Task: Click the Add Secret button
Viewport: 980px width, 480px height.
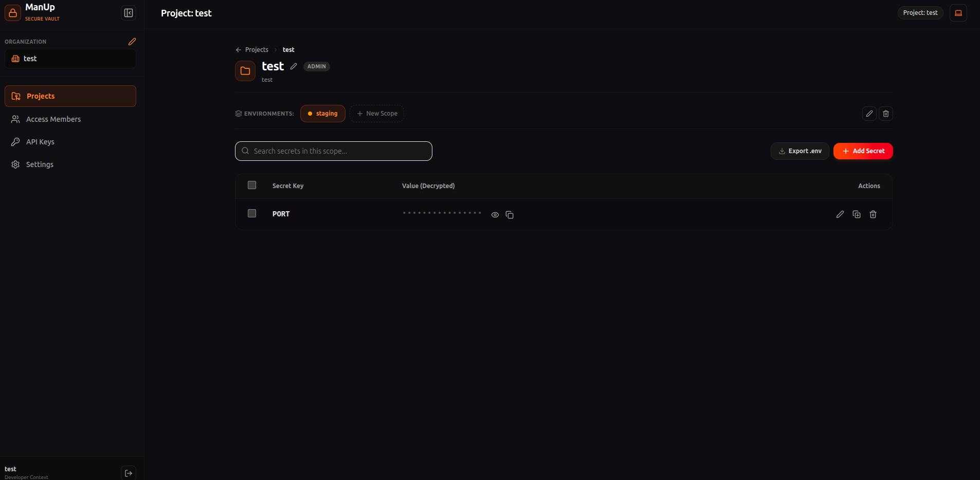Action: pos(863,151)
